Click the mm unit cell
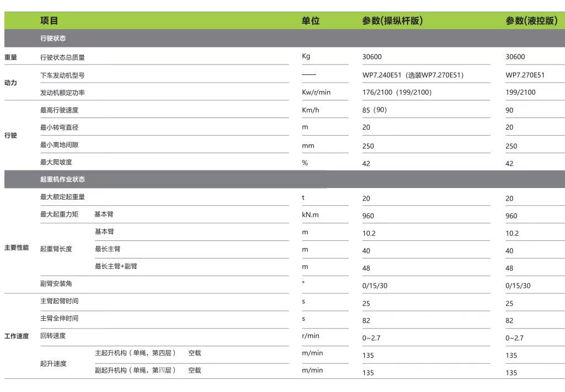Image resolution: width=565 pixels, height=392 pixels. (x=308, y=146)
